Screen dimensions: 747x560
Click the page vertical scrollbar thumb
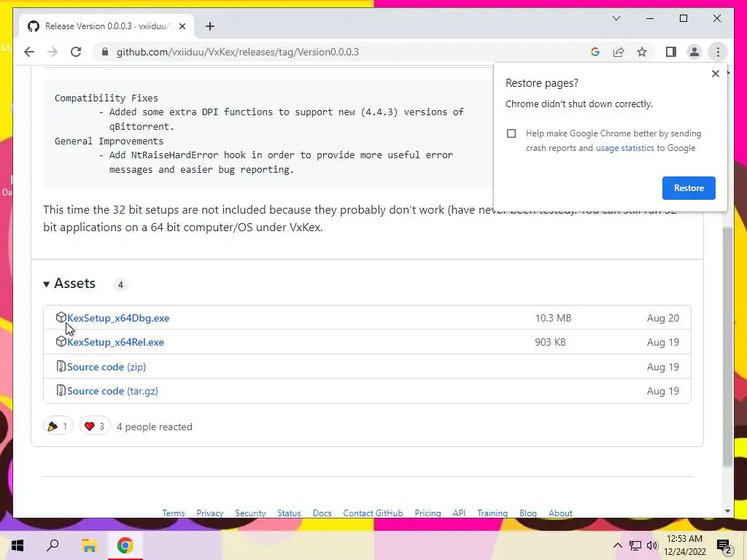pos(727,346)
